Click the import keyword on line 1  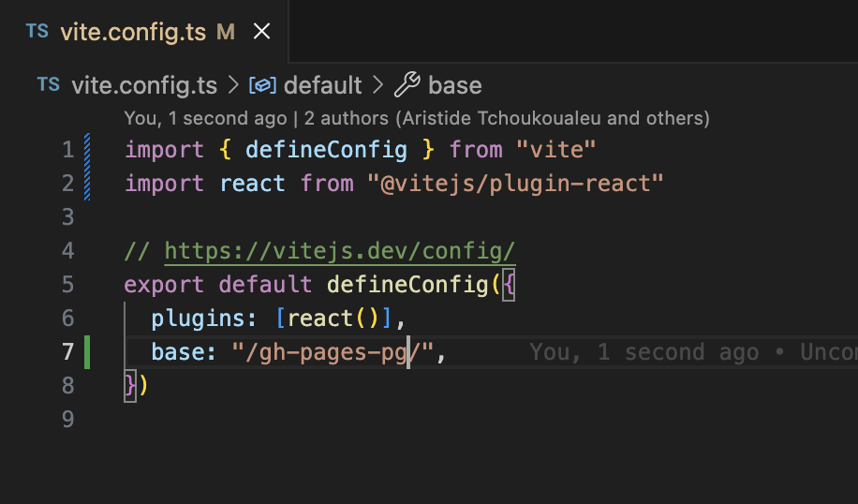(x=164, y=151)
